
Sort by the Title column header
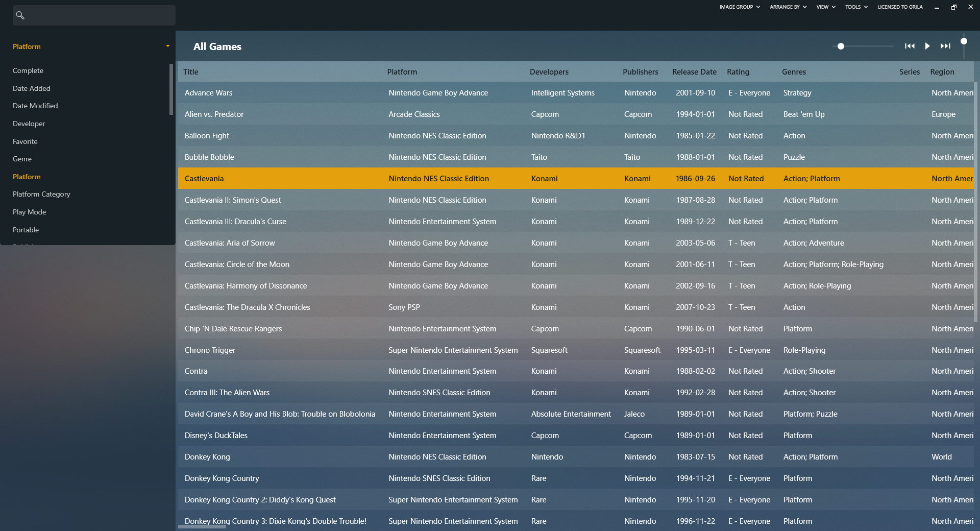tap(190, 71)
